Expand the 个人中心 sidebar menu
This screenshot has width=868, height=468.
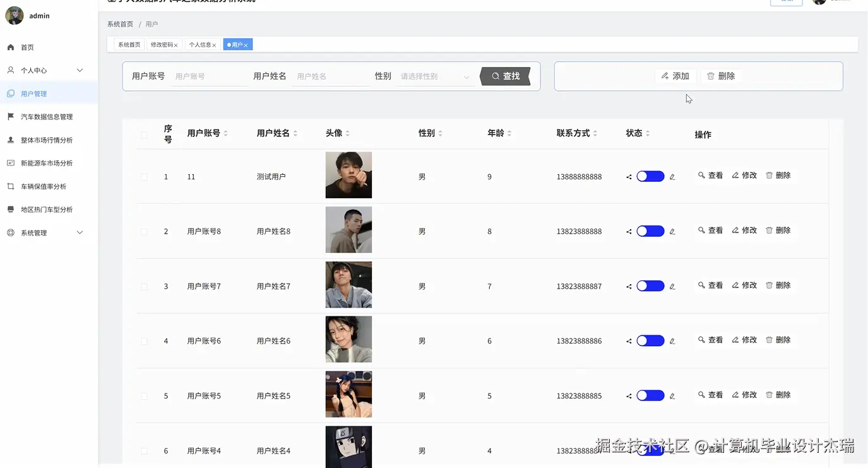pos(49,70)
